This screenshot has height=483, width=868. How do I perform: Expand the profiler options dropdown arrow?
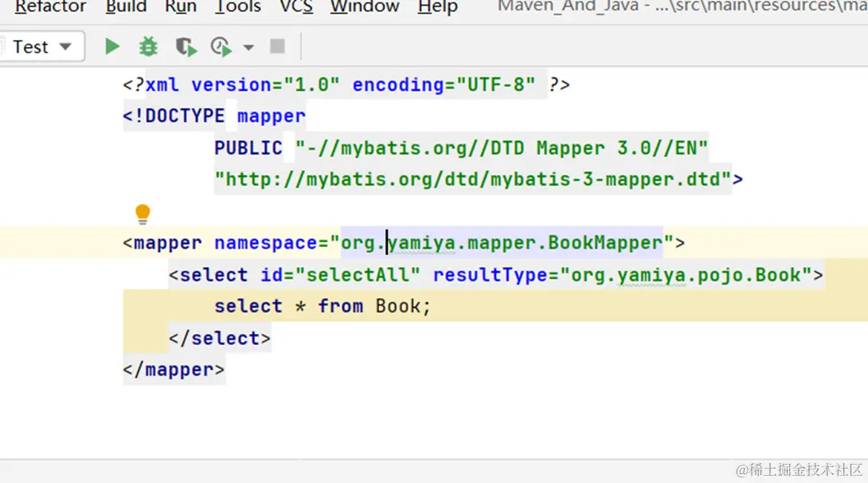coord(248,48)
